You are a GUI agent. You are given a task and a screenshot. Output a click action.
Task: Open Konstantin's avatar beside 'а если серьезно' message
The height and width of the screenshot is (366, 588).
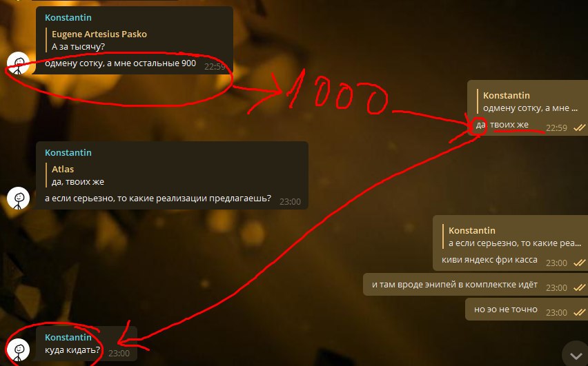pyautogui.click(x=18, y=198)
